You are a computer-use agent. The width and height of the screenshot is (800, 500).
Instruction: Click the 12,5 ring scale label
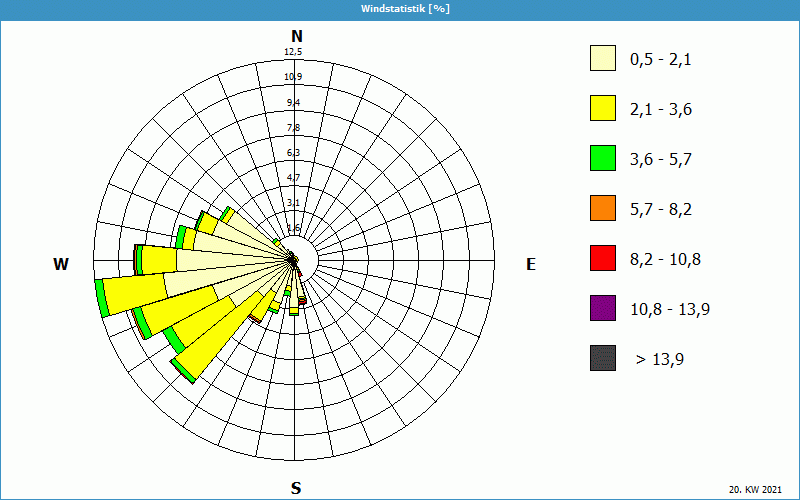[293, 52]
